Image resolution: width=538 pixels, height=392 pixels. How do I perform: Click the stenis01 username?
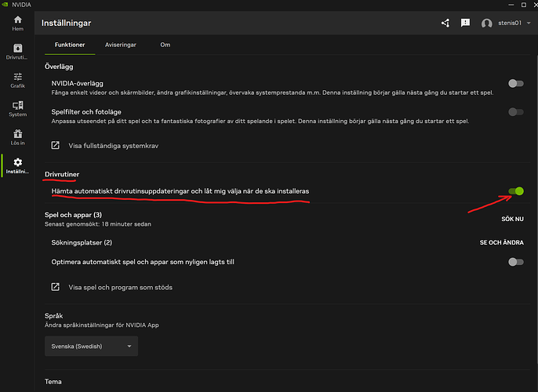[x=510, y=23]
